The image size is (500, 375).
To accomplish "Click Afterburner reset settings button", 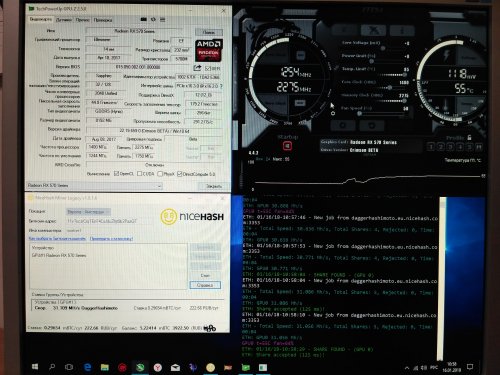I will pyautogui.click(x=372, y=125).
